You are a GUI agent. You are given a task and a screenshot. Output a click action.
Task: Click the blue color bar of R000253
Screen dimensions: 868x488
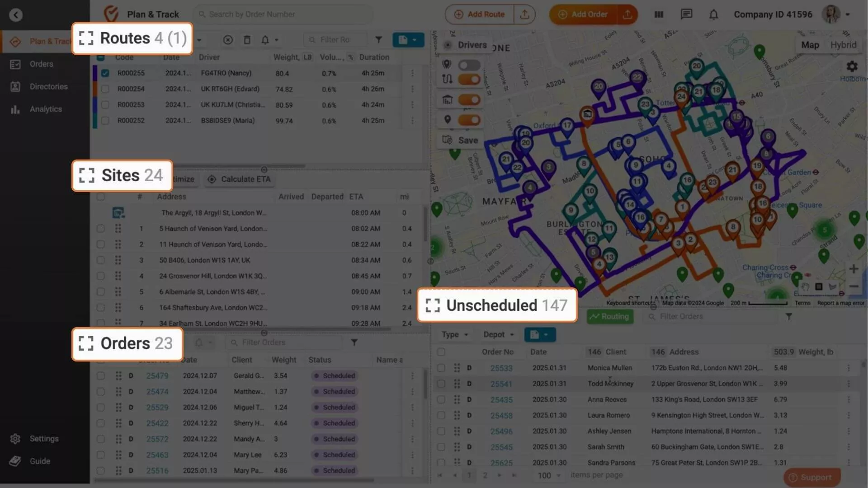[95, 105]
